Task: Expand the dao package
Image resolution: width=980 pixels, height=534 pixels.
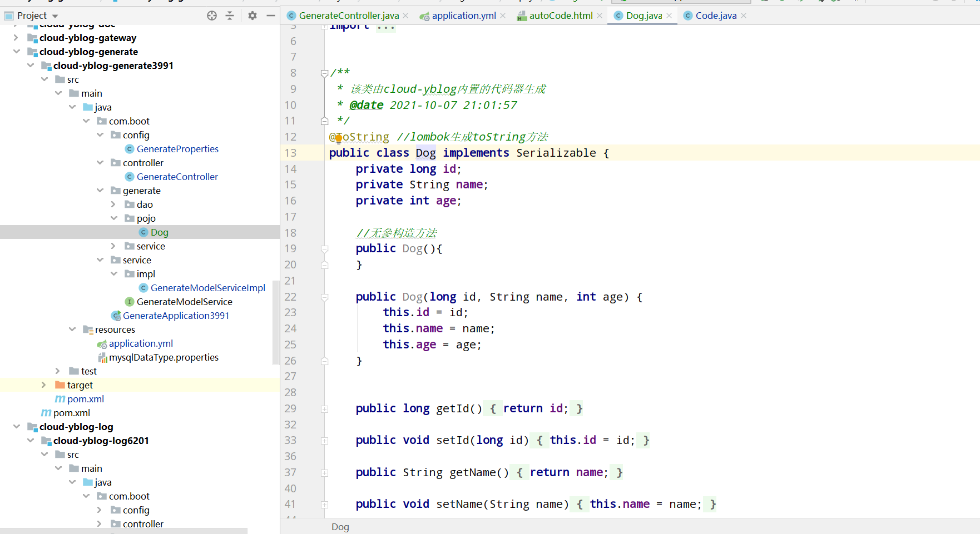Action: [x=113, y=204]
